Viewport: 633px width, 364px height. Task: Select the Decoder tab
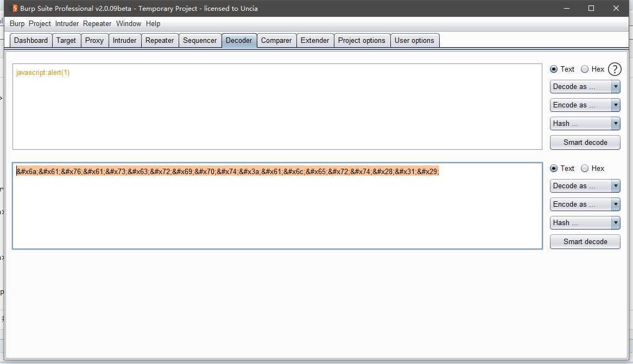(239, 40)
